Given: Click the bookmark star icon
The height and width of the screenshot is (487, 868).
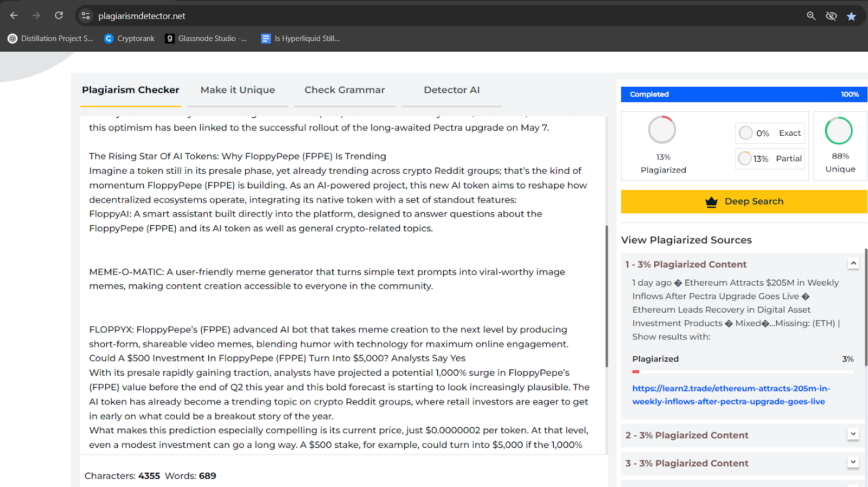Looking at the screenshot, I should [852, 16].
